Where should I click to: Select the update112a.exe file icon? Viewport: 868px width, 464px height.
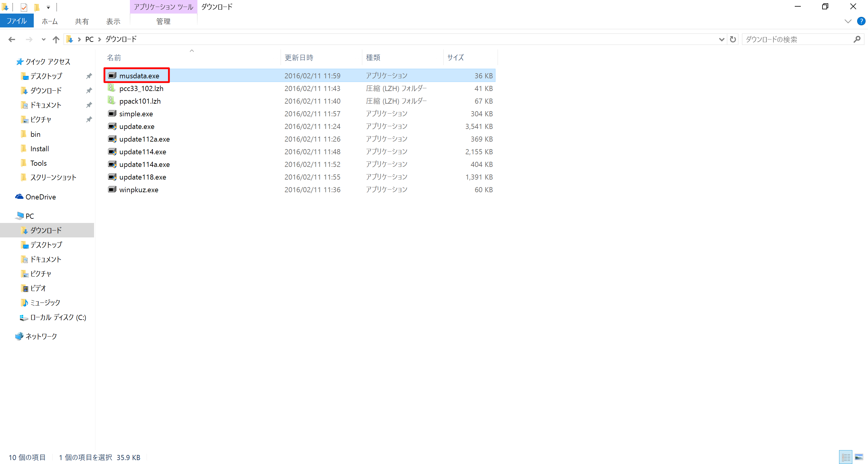click(112, 139)
